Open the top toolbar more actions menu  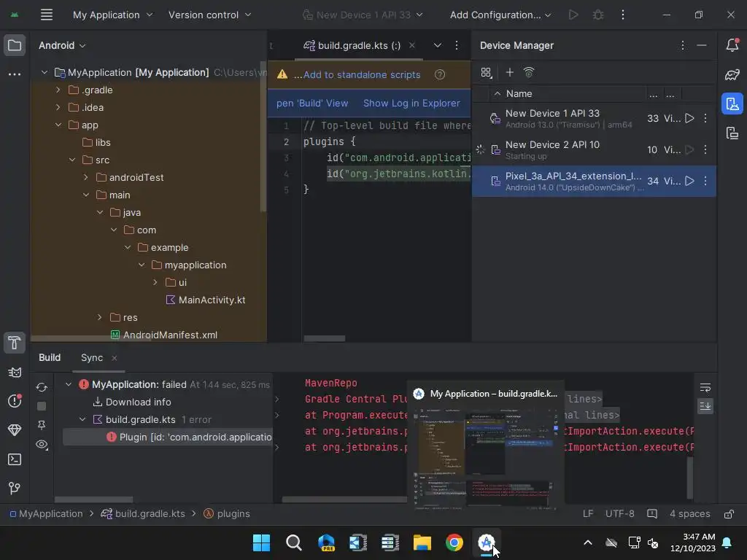tap(623, 15)
